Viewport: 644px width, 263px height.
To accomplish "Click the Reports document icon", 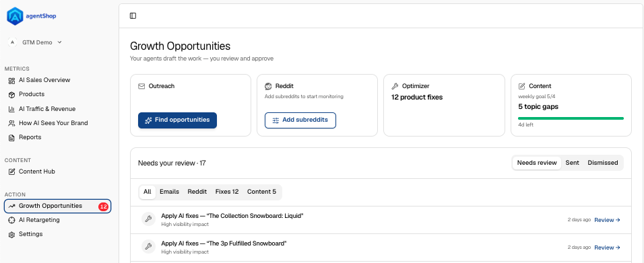I will 11,137.
